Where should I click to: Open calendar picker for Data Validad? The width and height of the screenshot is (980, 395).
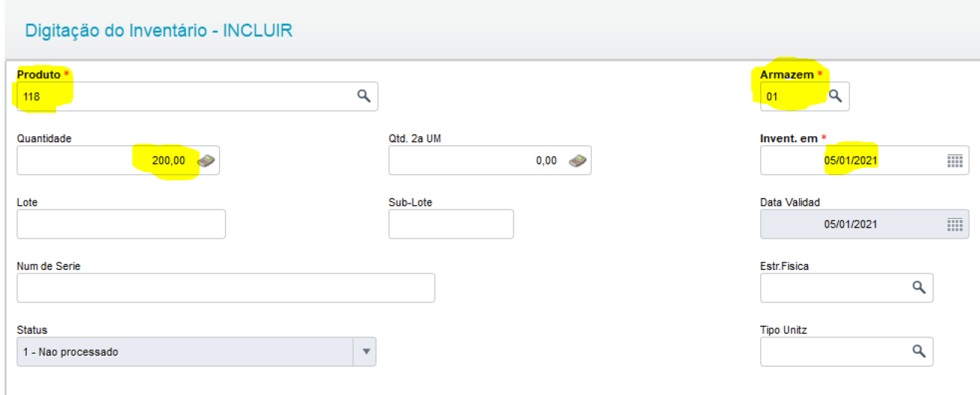955,224
